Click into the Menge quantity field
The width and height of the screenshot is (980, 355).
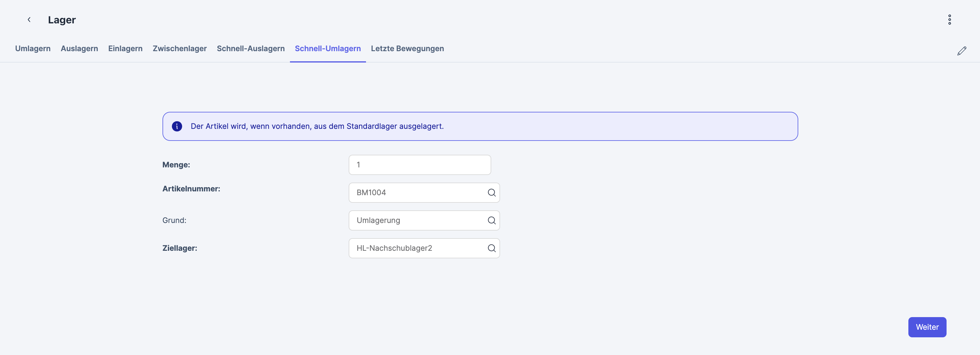point(419,165)
